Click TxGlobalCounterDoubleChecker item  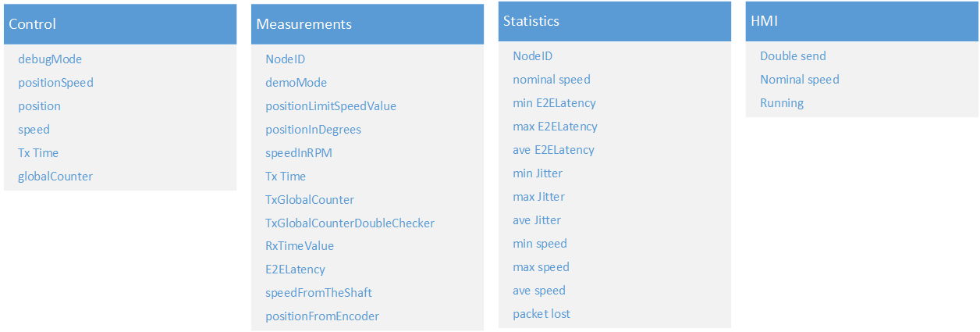coord(350,223)
